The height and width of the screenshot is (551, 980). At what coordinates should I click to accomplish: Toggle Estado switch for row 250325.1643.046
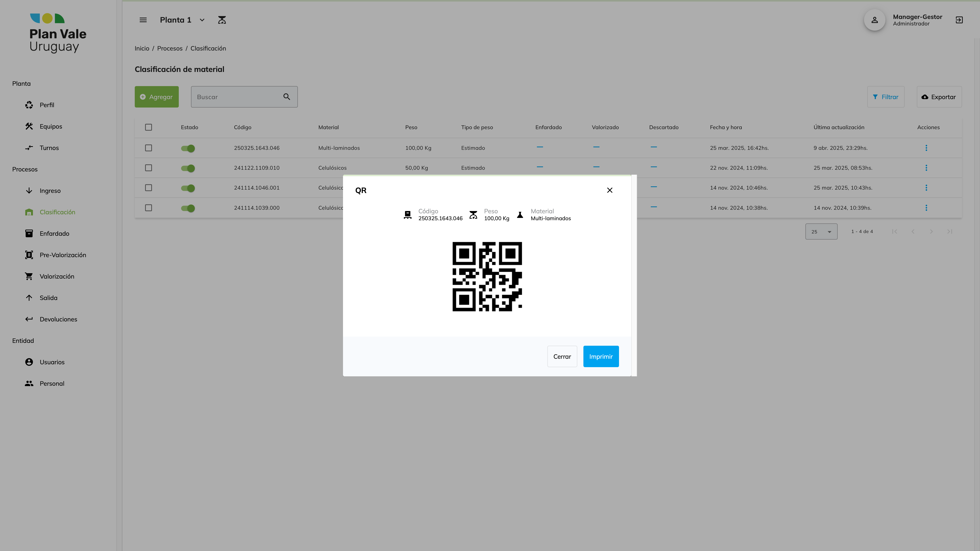pyautogui.click(x=188, y=148)
